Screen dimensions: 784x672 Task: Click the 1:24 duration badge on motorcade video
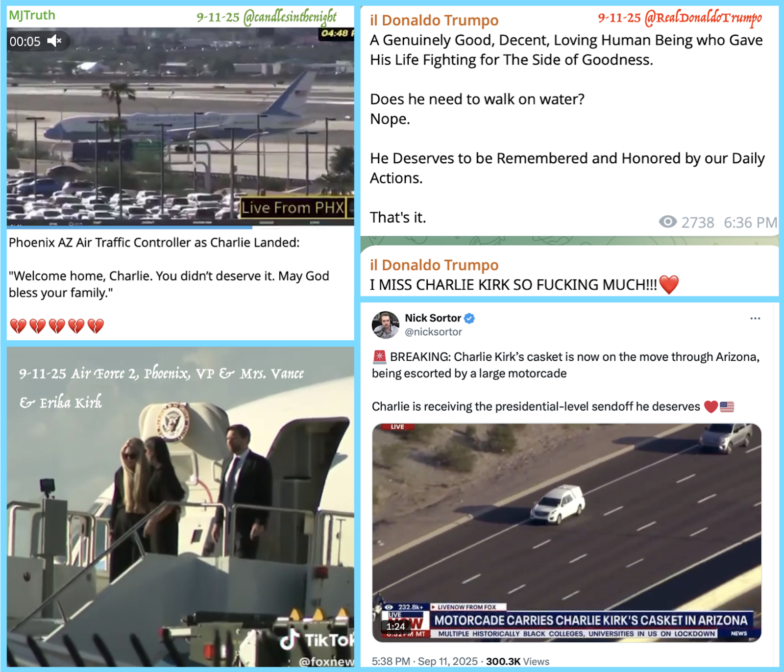395,626
